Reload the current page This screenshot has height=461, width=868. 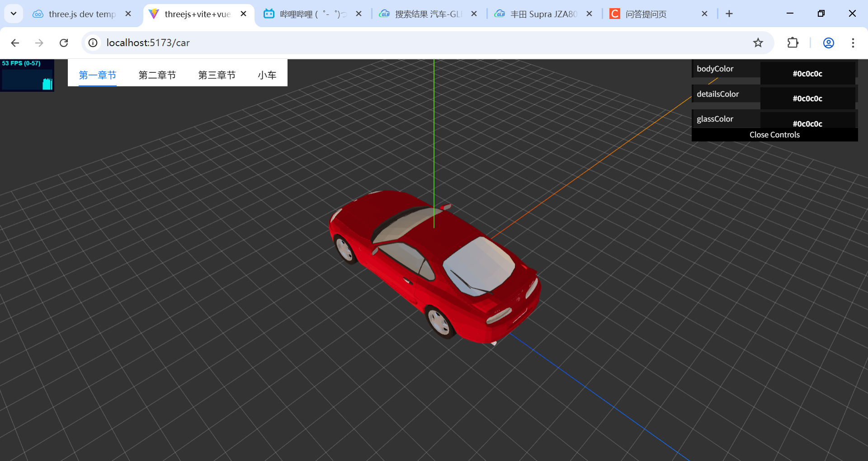[x=64, y=43]
